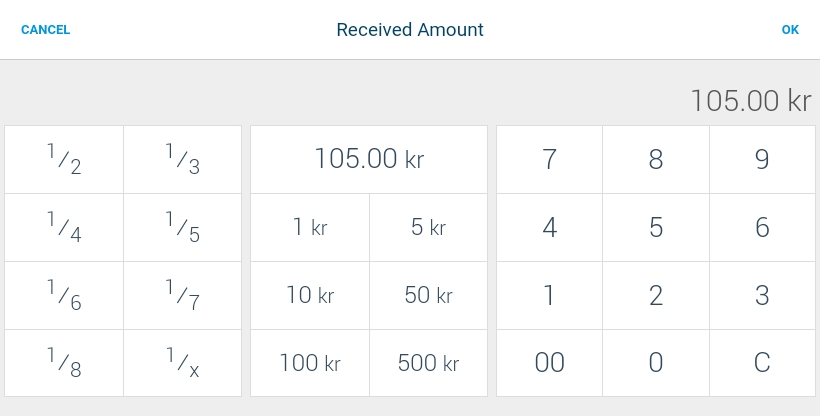Viewport: 820px width, 416px height.
Task: Tap digit 9 on the keypad
Action: click(x=762, y=160)
